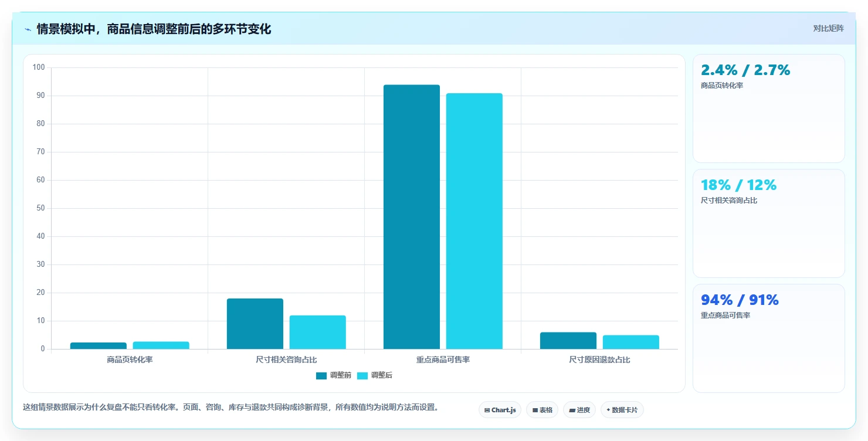This screenshot has width=868, height=441.
Task: Click the 重点商品可售率 caption in the data card
Action: coord(725,316)
